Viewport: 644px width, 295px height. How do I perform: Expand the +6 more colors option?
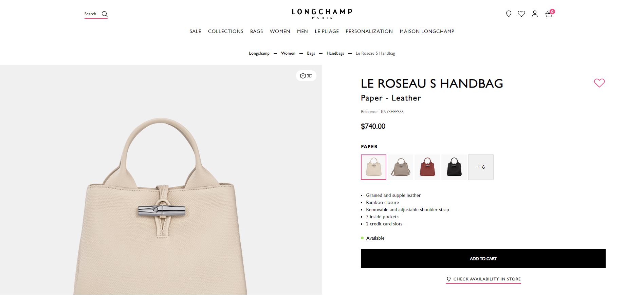point(481,167)
